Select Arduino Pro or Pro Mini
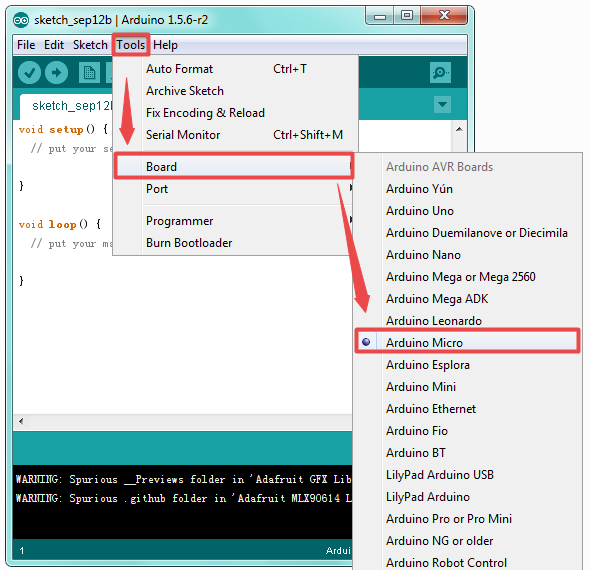 click(467, 519)
